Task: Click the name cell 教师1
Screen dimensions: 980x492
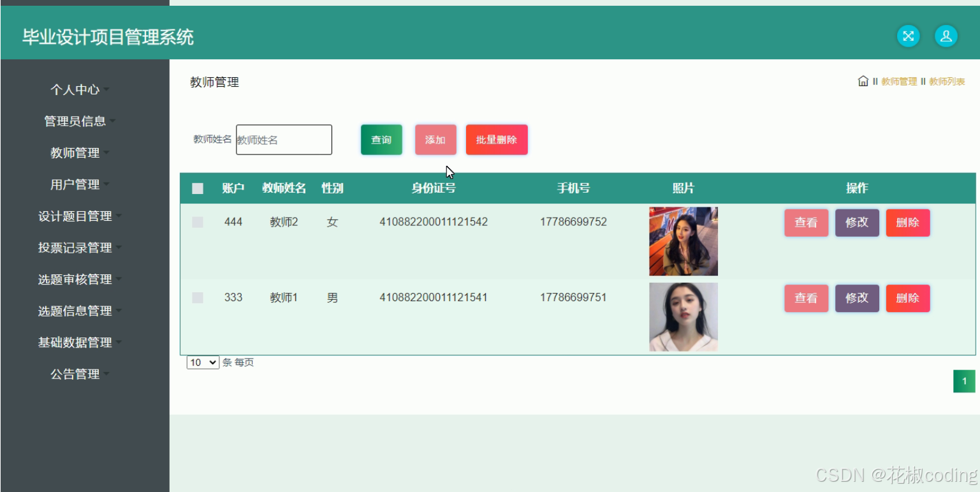Action: (284, 297)
